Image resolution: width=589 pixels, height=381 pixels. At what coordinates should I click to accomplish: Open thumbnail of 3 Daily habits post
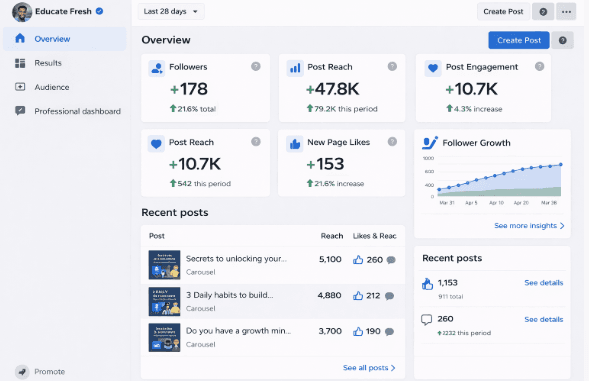[164, 301]
